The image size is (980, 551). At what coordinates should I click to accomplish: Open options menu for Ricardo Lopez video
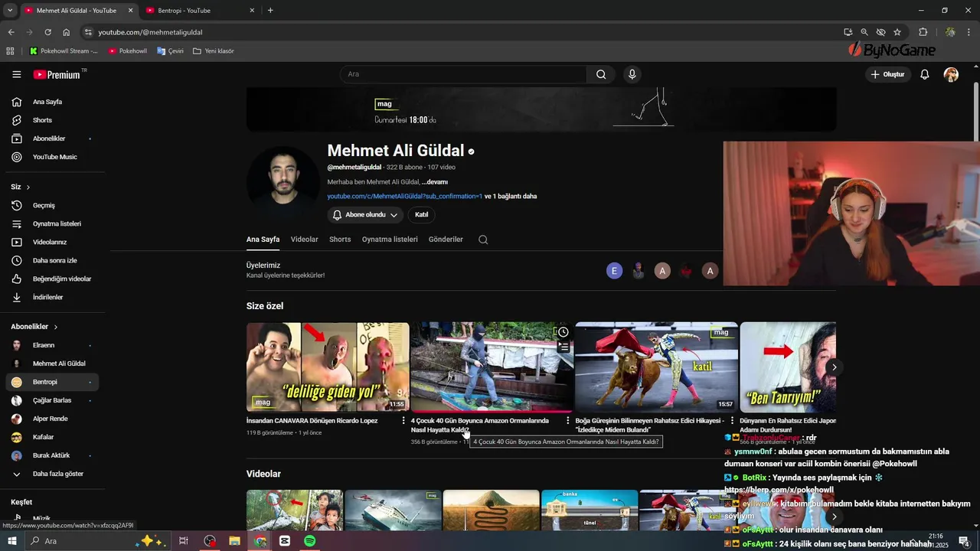point(403,421)
